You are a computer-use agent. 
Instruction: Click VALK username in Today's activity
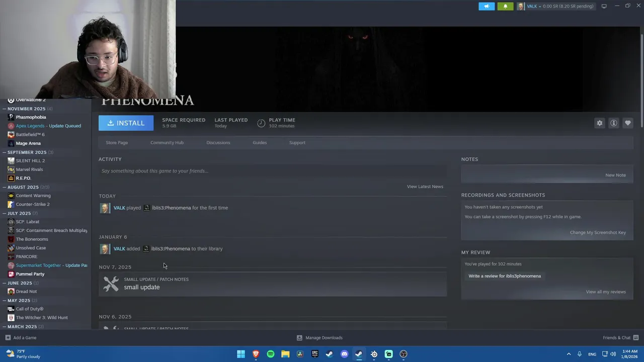119,208
